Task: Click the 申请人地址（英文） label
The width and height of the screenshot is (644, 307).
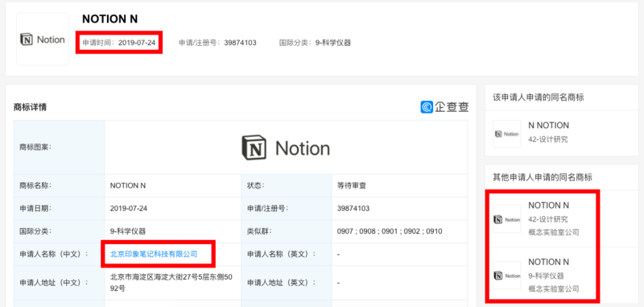Action: click(282, 282)
